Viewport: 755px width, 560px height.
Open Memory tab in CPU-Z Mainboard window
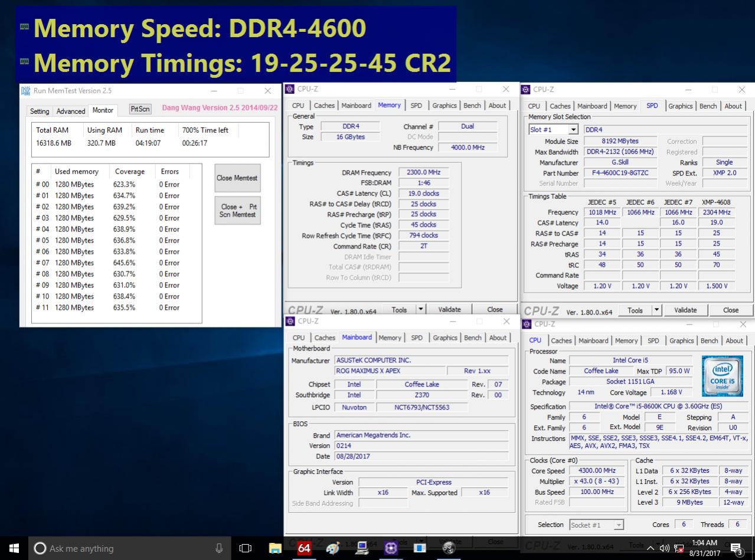coord(390,338)
